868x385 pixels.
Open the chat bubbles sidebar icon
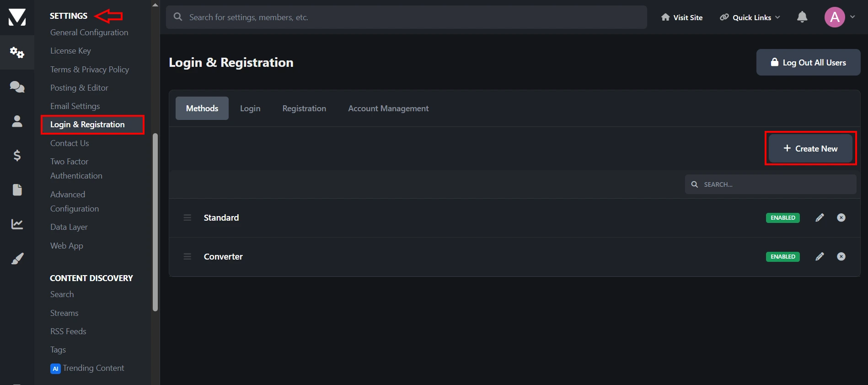[17, 87]
